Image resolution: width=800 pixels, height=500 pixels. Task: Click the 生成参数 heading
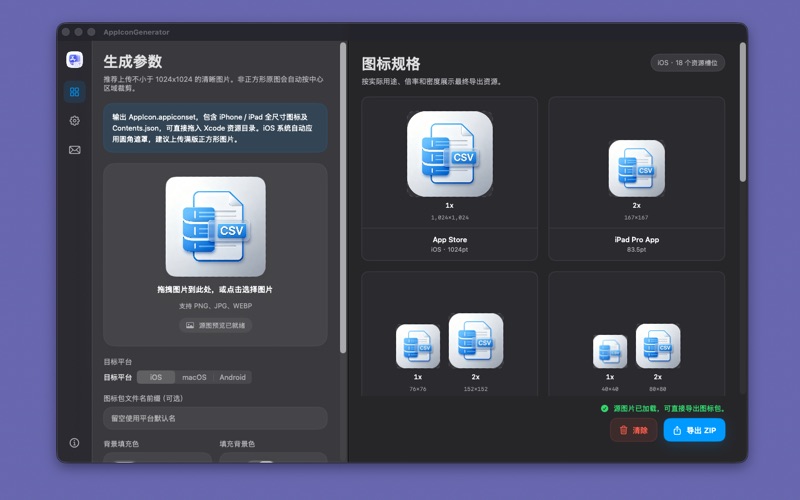(133, 62)
